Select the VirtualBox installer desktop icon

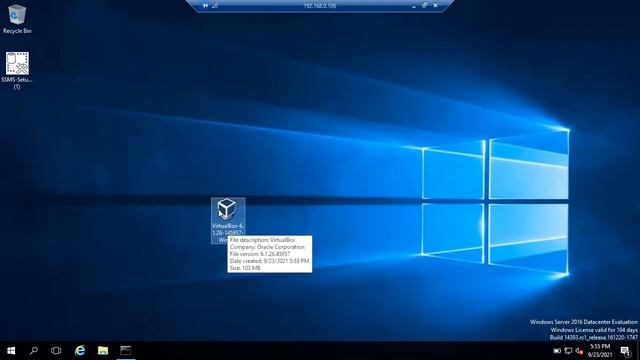[x=228, y=220]
